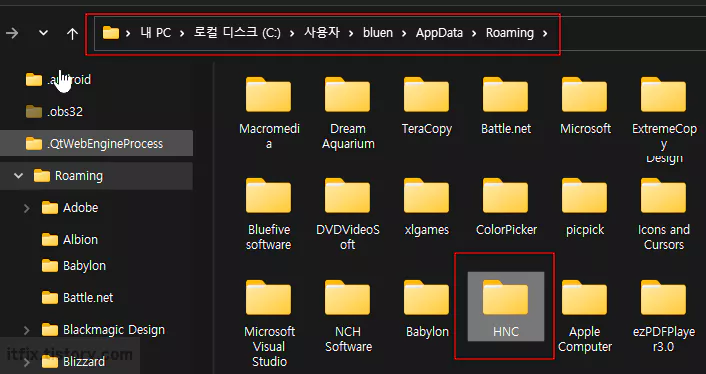Select Adobe in the sidebar tree
The width and height of the screenshot is (706, 374).
[x=70, y=207]
